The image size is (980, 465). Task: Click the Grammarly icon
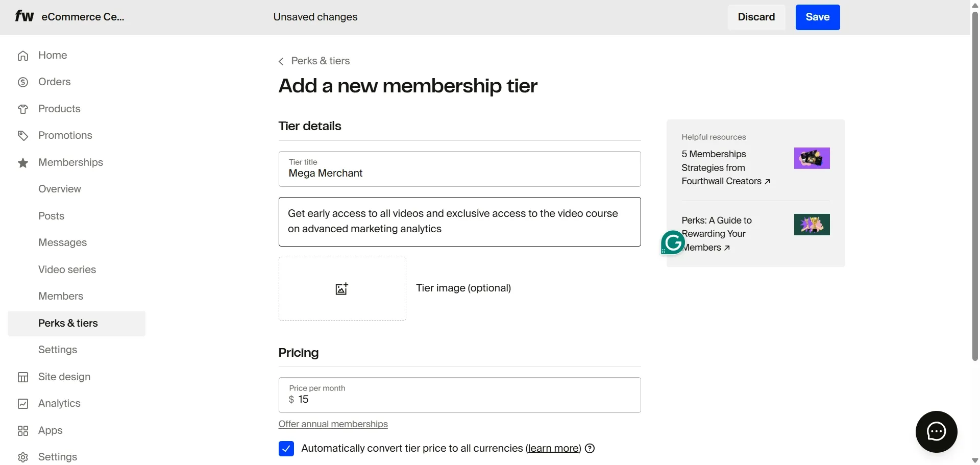pyautogui.click(x=673, y=242)
